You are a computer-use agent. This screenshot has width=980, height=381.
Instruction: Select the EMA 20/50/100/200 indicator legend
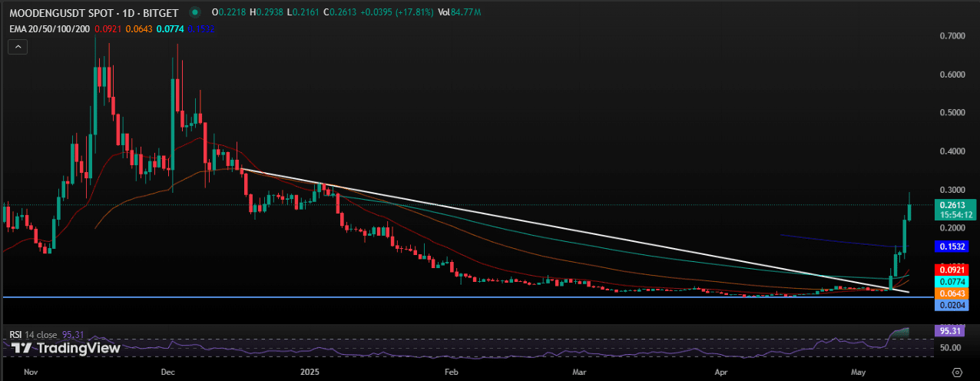click(x=48, y=29)
